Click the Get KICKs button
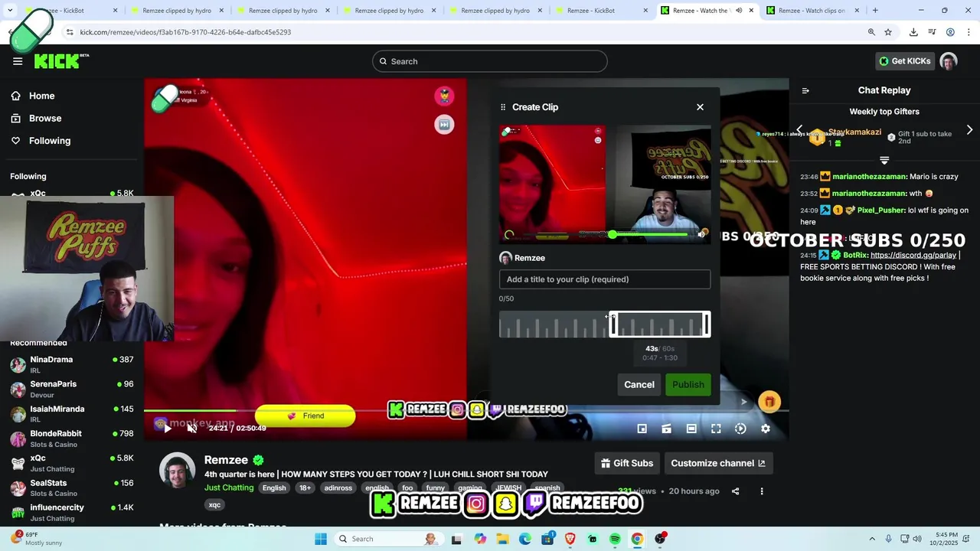 904,61
